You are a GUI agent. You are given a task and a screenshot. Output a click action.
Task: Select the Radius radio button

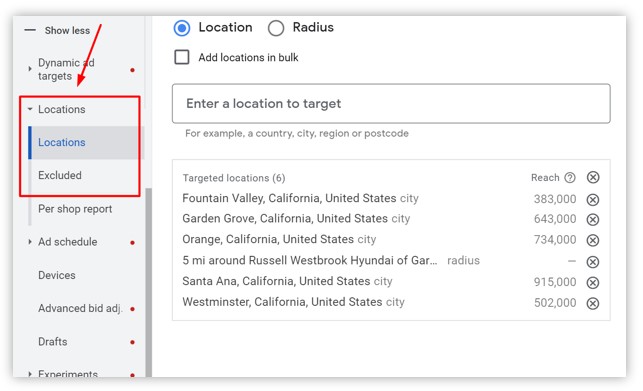tap(276, 28)
